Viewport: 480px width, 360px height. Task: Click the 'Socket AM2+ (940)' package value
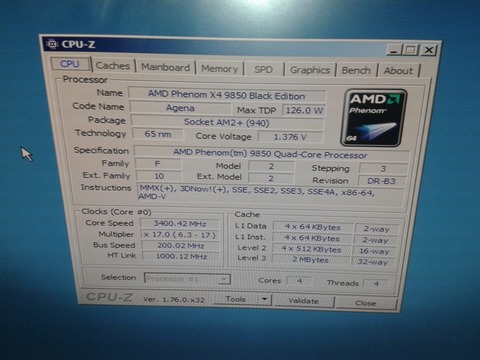click(x=227, y=122)
